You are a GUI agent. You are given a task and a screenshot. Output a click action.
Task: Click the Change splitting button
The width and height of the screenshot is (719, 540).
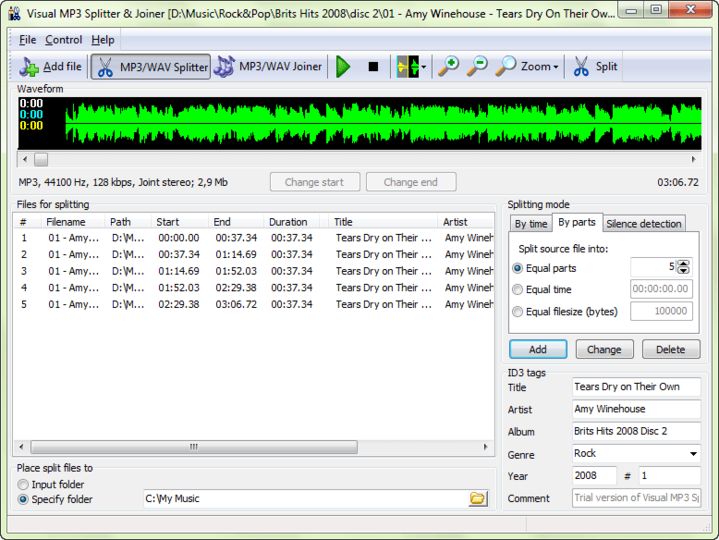click(x=604, y=349)
